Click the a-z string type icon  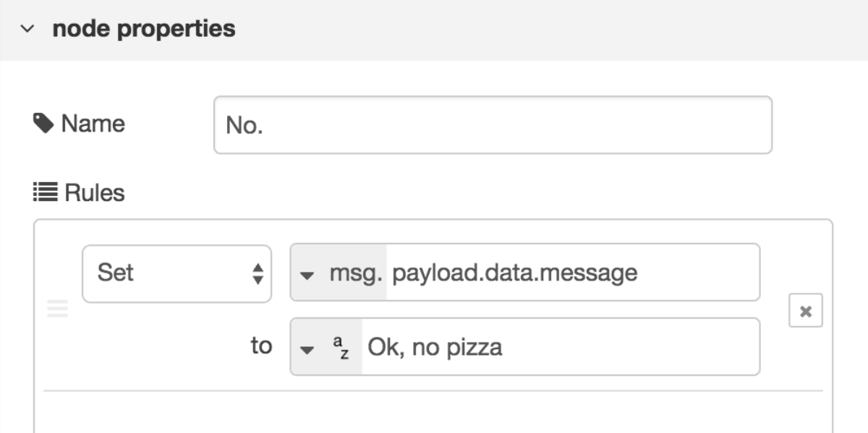point(341,348)
